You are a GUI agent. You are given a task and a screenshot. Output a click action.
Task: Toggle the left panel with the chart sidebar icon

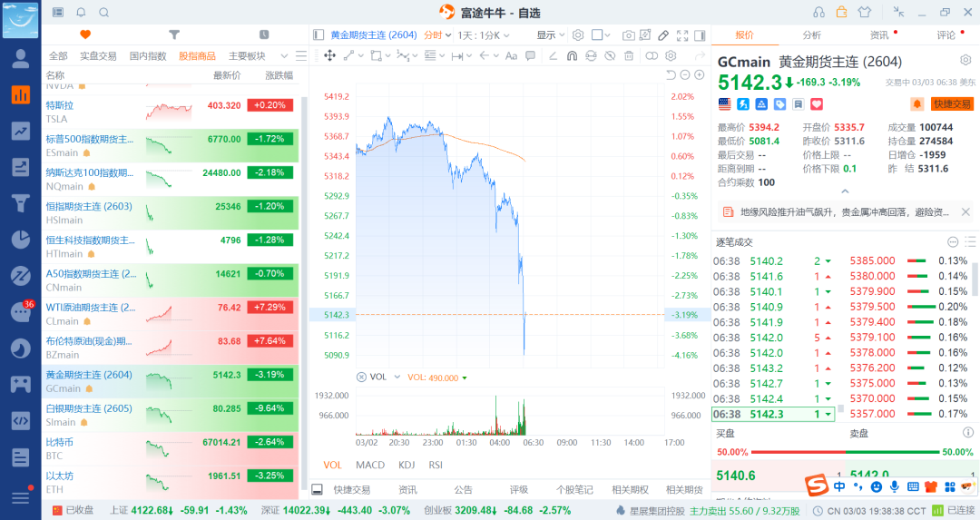pyautogui.click(x=318, y=35)
